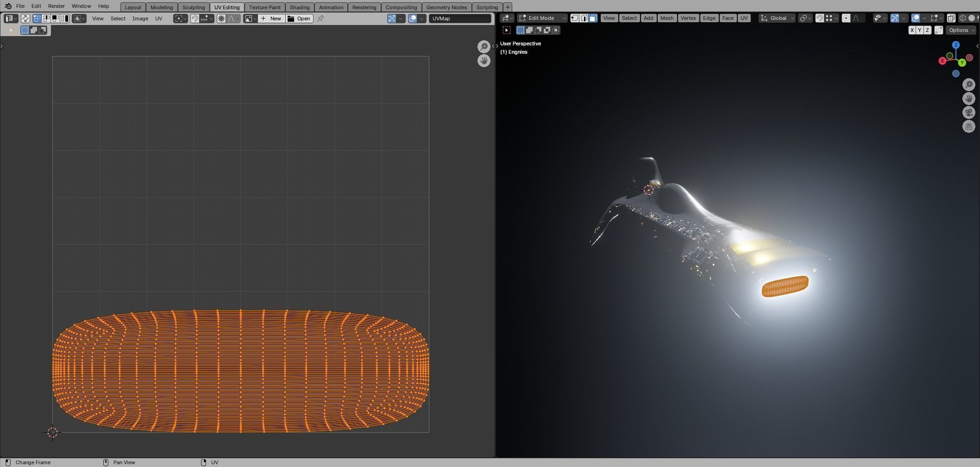Image resolution: width=980 pixels, height=467 pixels.
Task: Toggle proportional editing in UV editor
Action: click(x=221, y=19)
